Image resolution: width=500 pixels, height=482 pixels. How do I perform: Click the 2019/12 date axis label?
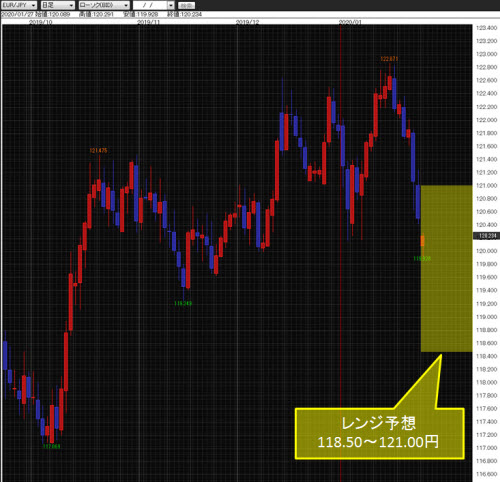[x=247, y=22]
